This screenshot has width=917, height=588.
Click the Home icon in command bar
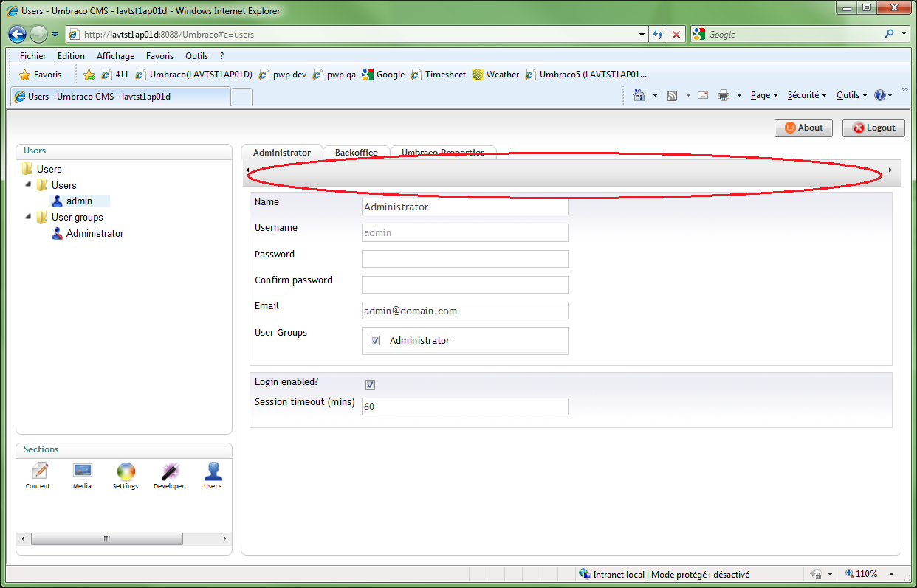[x=639, y=95]
